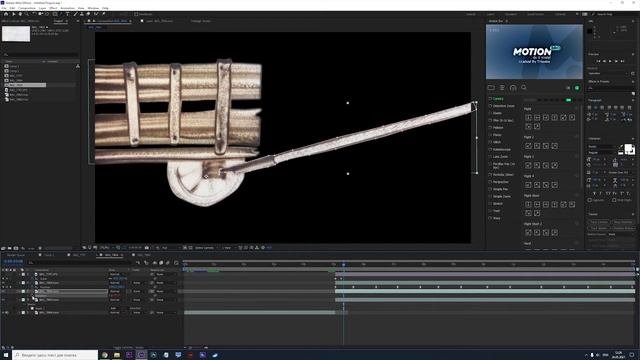640x360 pixels.
Task: Click white fill color swatch in Character
Action: pos(629,148)
